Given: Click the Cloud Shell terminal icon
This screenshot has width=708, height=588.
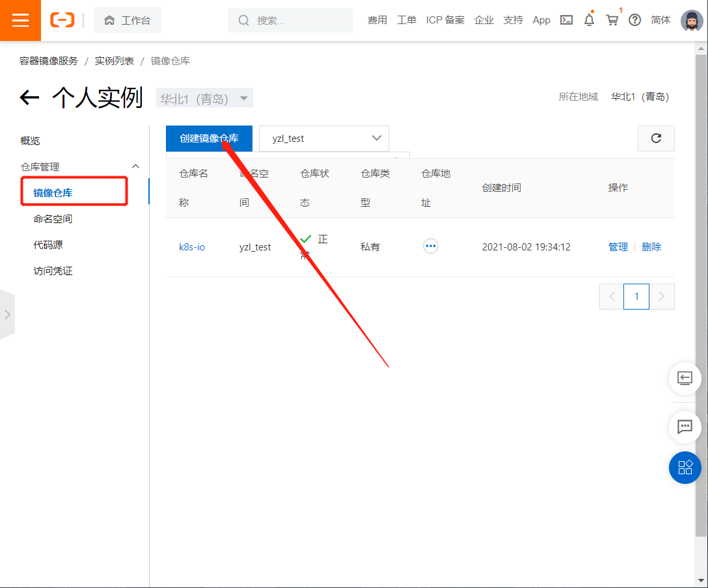Looking at the screenshot, I should pos(565,20).
